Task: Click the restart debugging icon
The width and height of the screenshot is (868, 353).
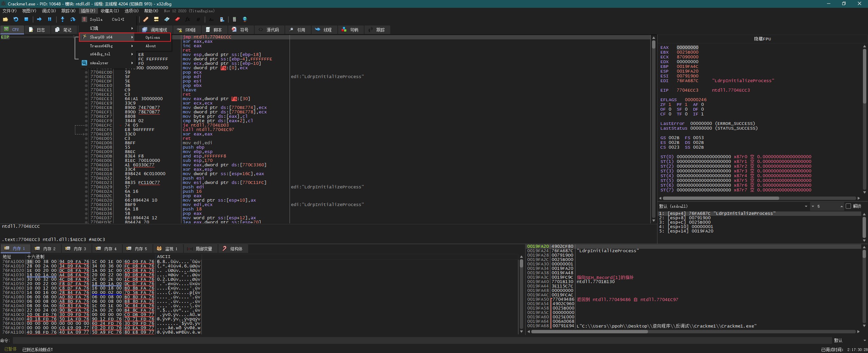Action: [x=16, y=19]
